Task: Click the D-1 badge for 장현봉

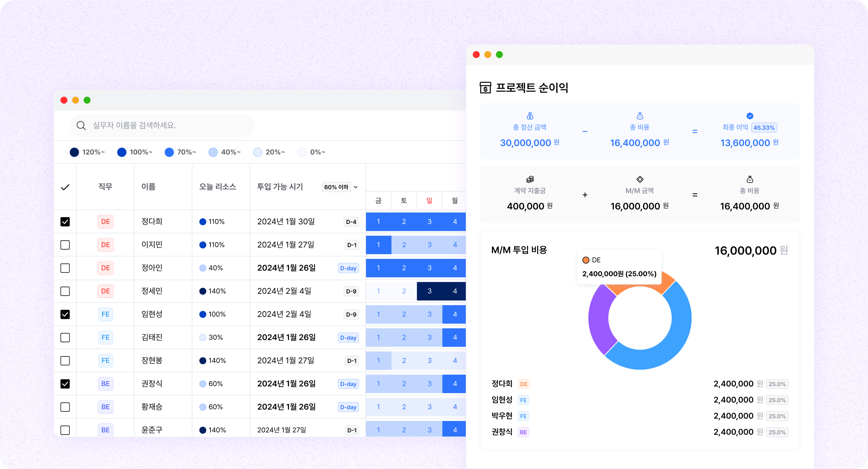Action: coord(352,361)
